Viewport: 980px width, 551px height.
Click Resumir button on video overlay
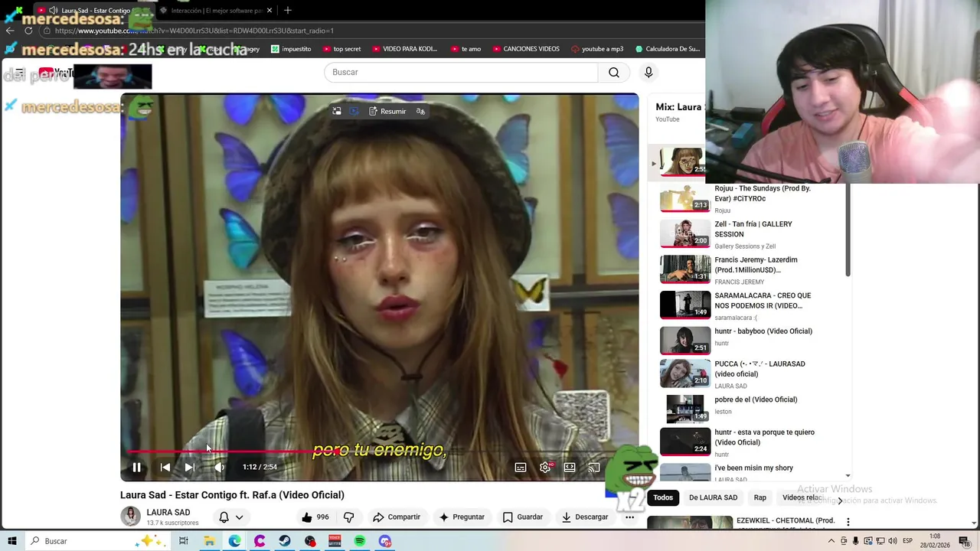click(387, 112)
